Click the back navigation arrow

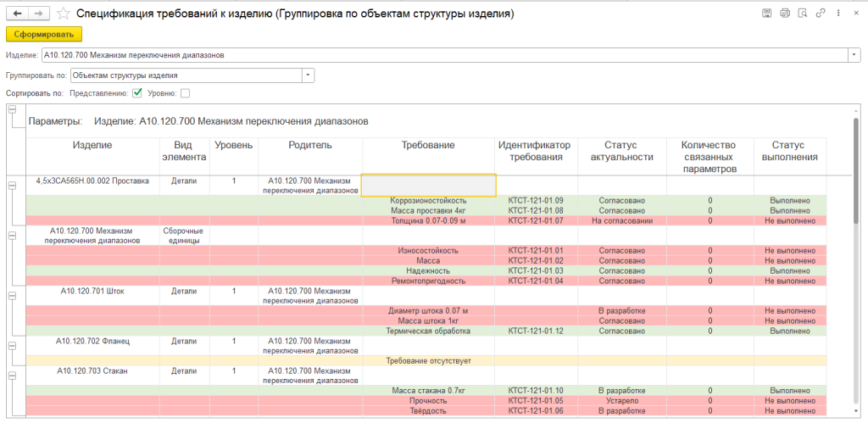coord(18,14)
